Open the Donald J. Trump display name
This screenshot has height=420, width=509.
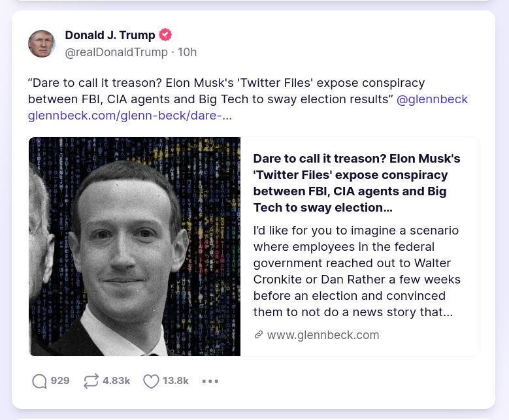point(110,35)
